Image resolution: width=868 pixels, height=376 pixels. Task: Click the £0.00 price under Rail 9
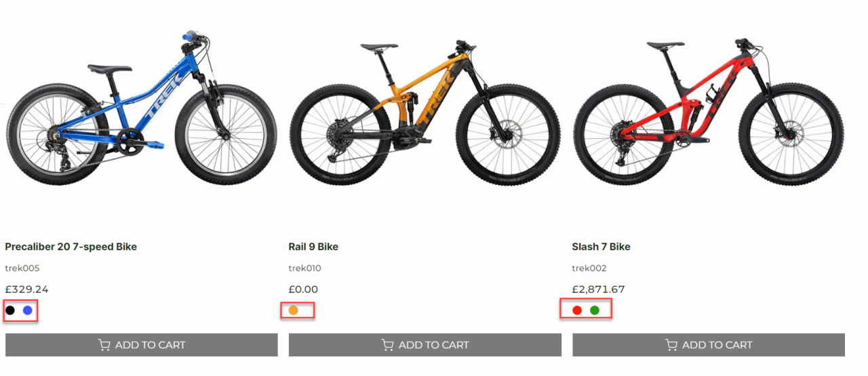tap(303, 289)
